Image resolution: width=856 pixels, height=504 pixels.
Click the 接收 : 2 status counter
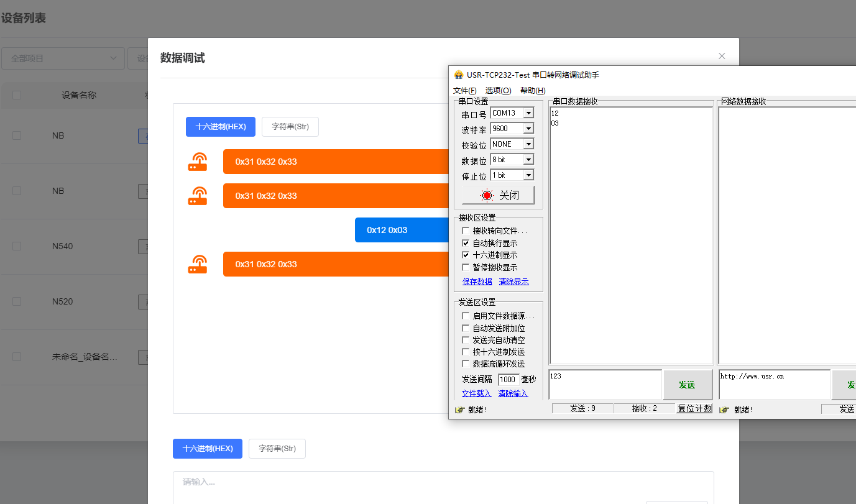[x=645, y=409]
